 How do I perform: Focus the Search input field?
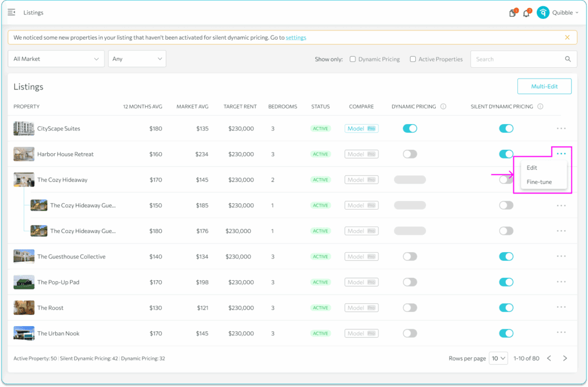[524, 59]
